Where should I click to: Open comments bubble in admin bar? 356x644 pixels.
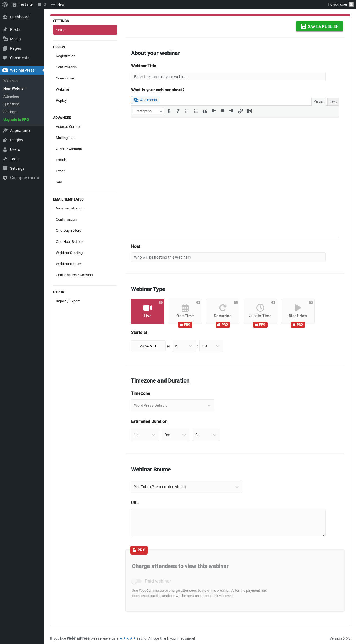[x=41, y=4]
